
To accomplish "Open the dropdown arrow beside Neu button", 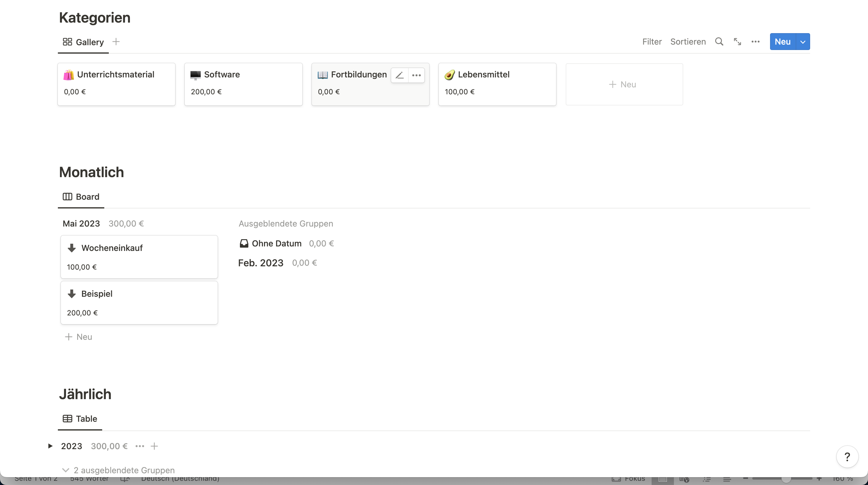I will tap(803, 42).
